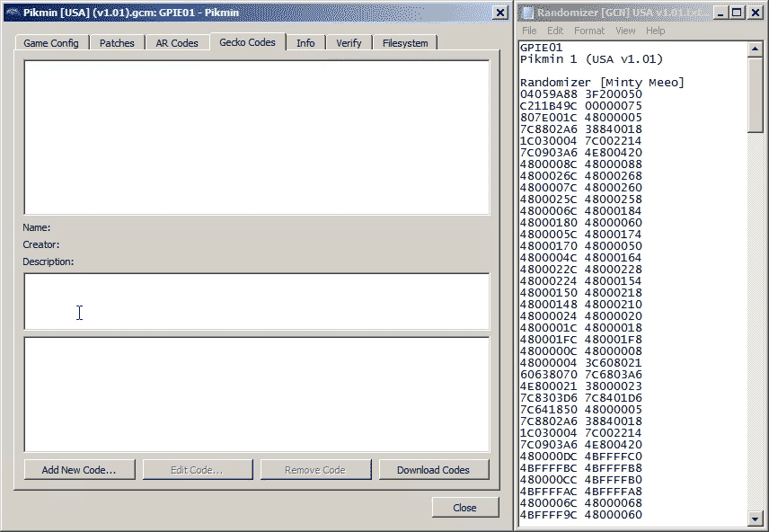Click code line '807E001C 48000005'
The image size is (769, 532).
point(580,118)
